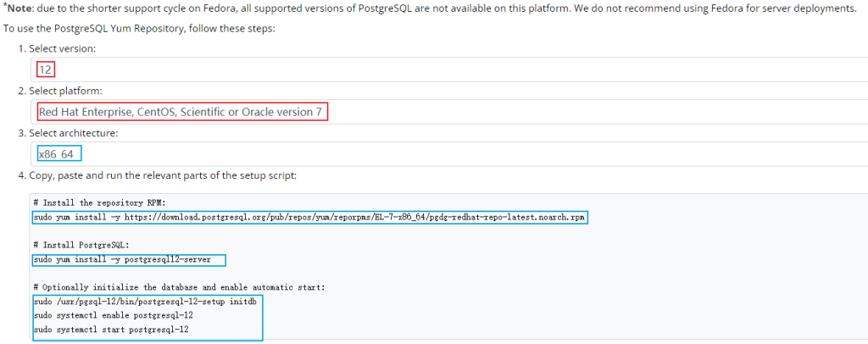Click the 'sudo systemctl enable postgresql-12' command
This screenshot has width=868, height=344.
coord(113,316)
